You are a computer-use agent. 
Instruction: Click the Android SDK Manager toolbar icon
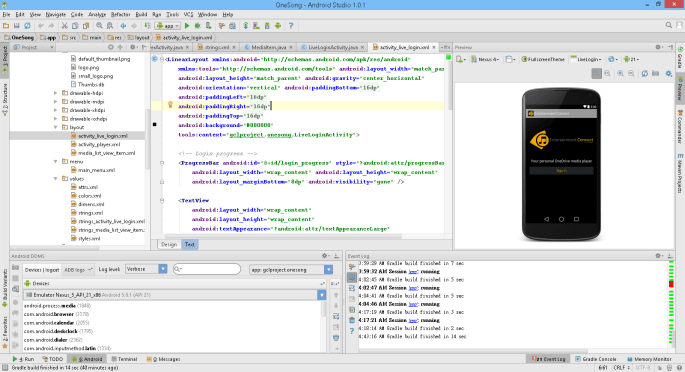[267, 26]
